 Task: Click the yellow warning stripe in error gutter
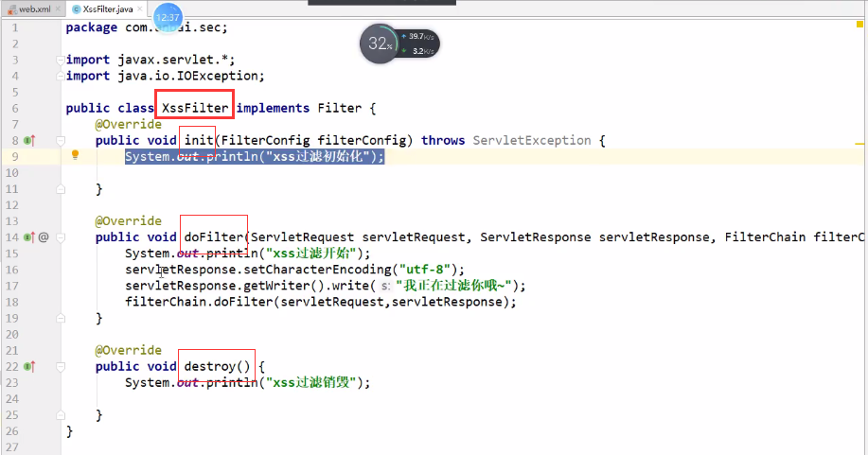[860, 144]
